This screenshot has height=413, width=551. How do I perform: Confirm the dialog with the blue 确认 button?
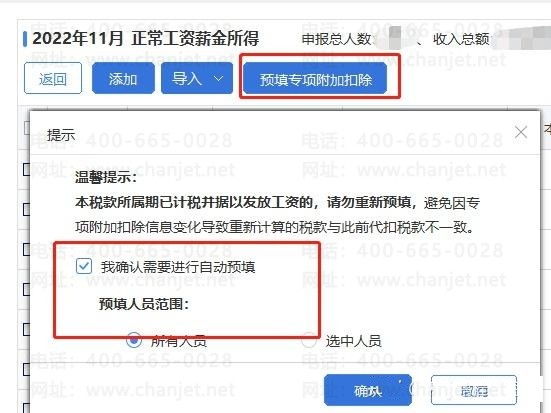point(368,390)
